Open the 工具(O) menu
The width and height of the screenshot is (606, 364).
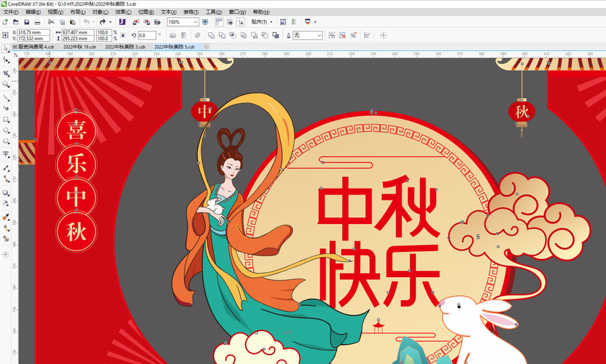click(x=213, y=12)
